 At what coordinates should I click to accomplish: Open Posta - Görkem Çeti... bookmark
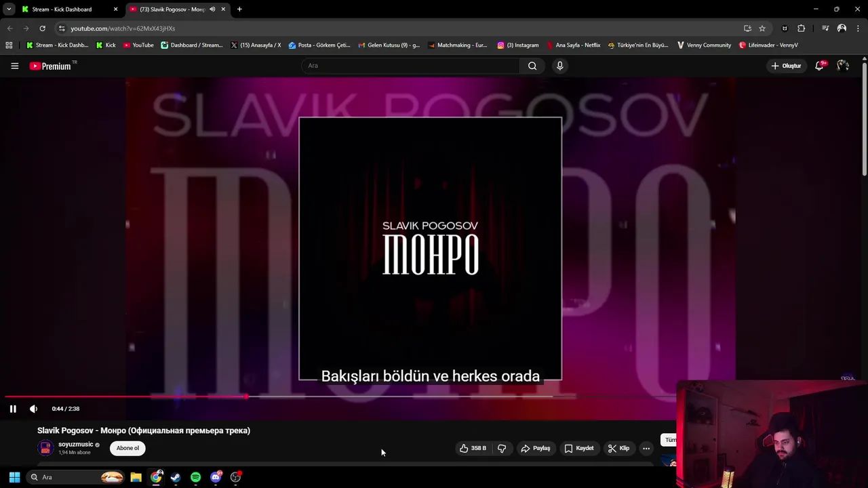point(319,45)
